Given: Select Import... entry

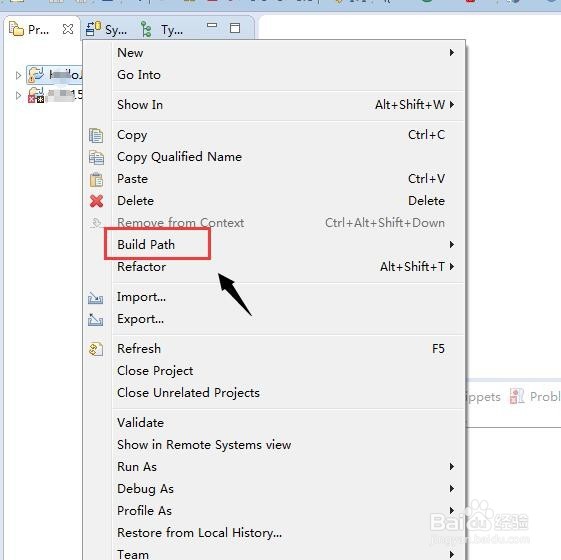Looking at the screenshot, I should click(274, 297).
